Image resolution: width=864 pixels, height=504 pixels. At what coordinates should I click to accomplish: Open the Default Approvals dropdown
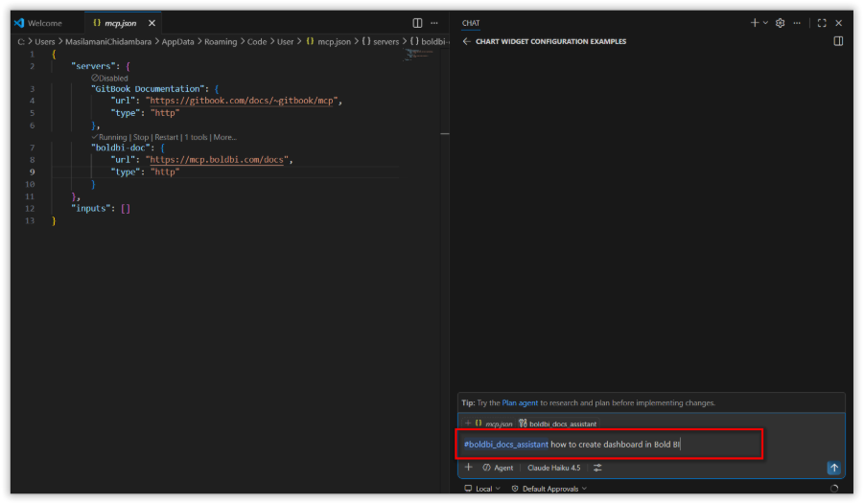click(x=549, y=489)
